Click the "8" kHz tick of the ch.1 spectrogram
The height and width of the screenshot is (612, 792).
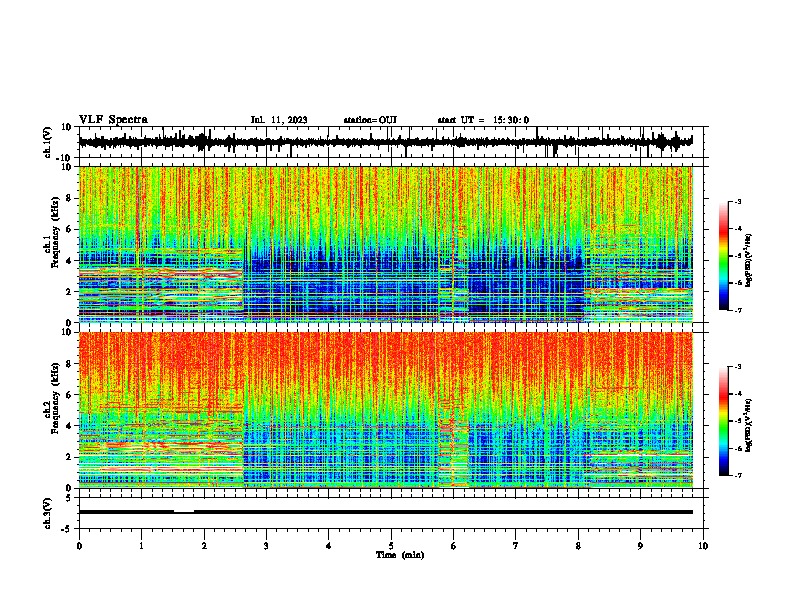[x=69, y=198]
